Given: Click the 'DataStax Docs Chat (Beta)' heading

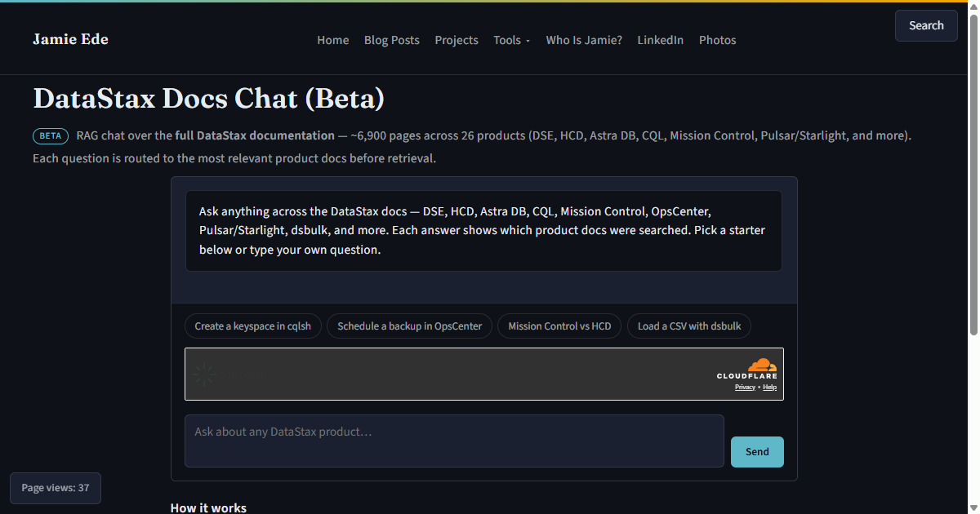Looking at the screenshot, I should (208, 99).
